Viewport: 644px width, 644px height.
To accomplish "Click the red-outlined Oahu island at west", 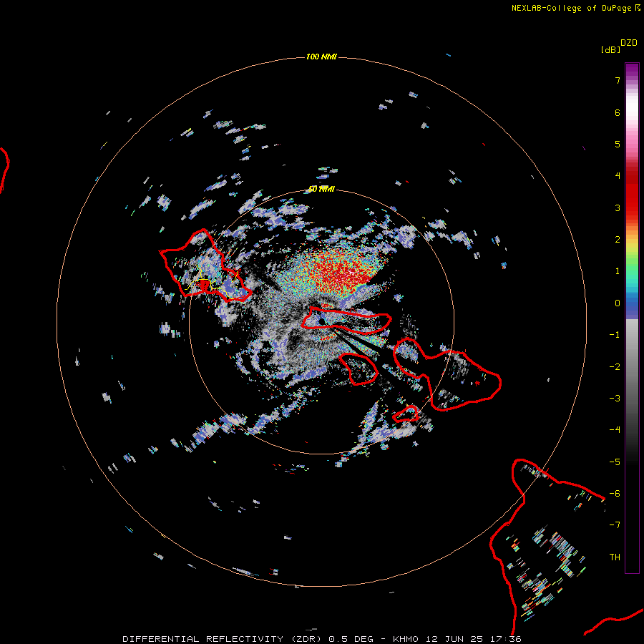I will click(x=205, y=267).
